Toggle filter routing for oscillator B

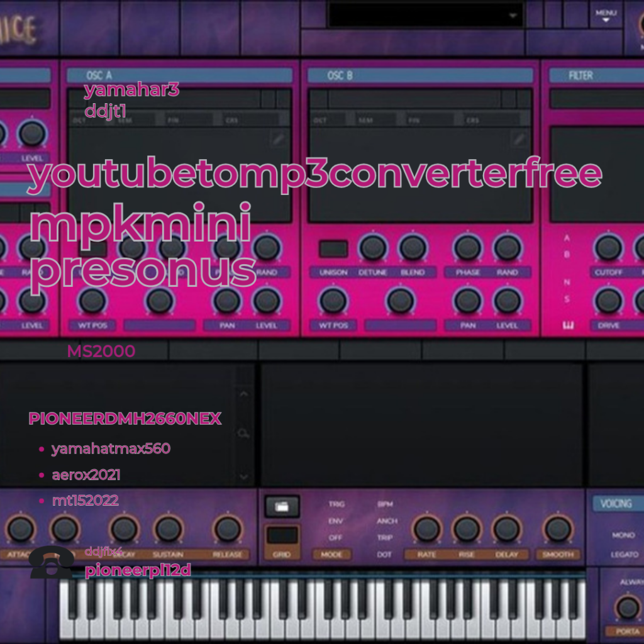[x=567, y=255]
